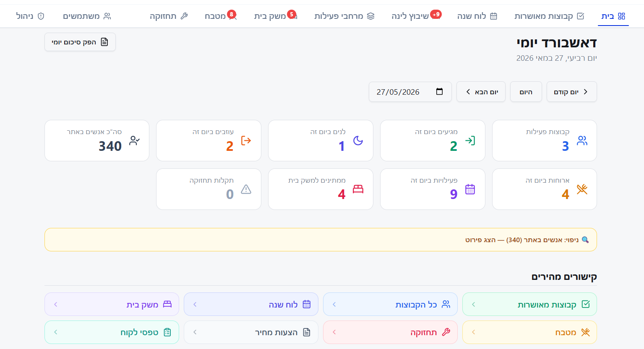Click the number 340 total people value
Viewport: 644px width, 349px height.
110,146
